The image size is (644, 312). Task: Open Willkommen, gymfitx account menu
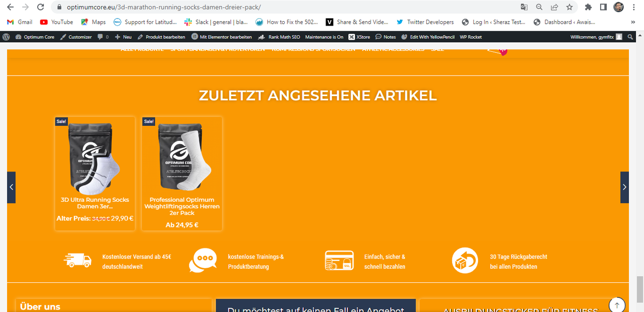click(x=596, y=37)
